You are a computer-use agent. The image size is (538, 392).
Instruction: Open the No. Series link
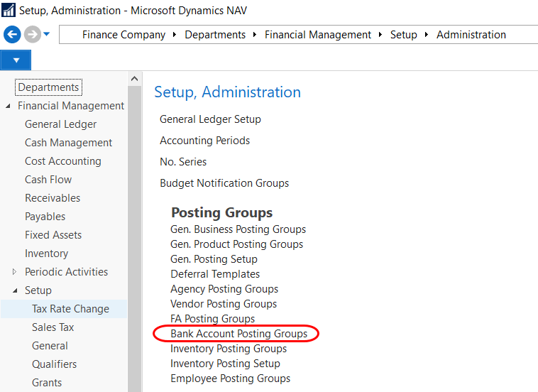click(x=183, y=162)
